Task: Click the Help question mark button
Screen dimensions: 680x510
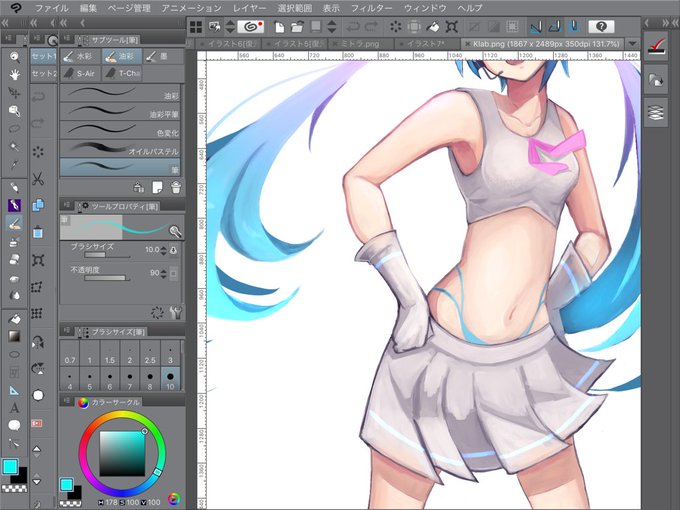Action: (601, 27)
